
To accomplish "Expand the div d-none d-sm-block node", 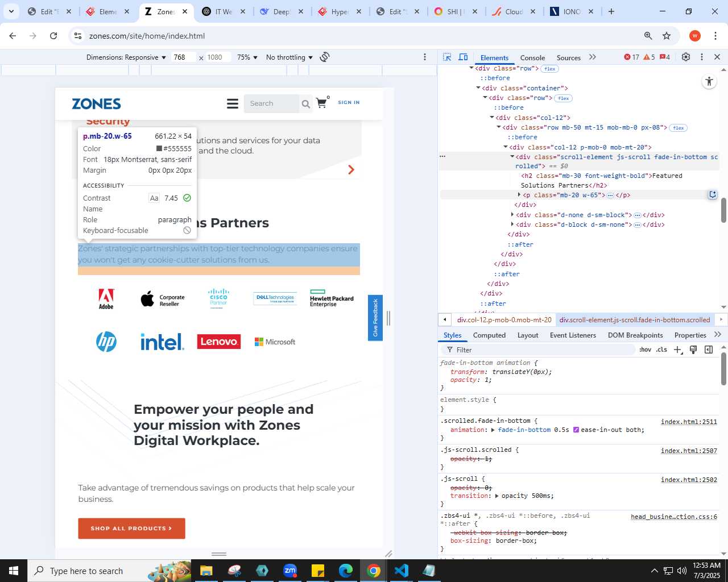I will pyautogui.click(x=512, y=215).
